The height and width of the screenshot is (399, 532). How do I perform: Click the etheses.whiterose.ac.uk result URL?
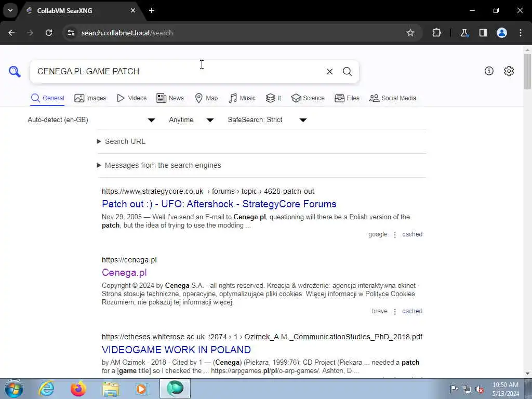pyautogui.click(x=262, y=337)
